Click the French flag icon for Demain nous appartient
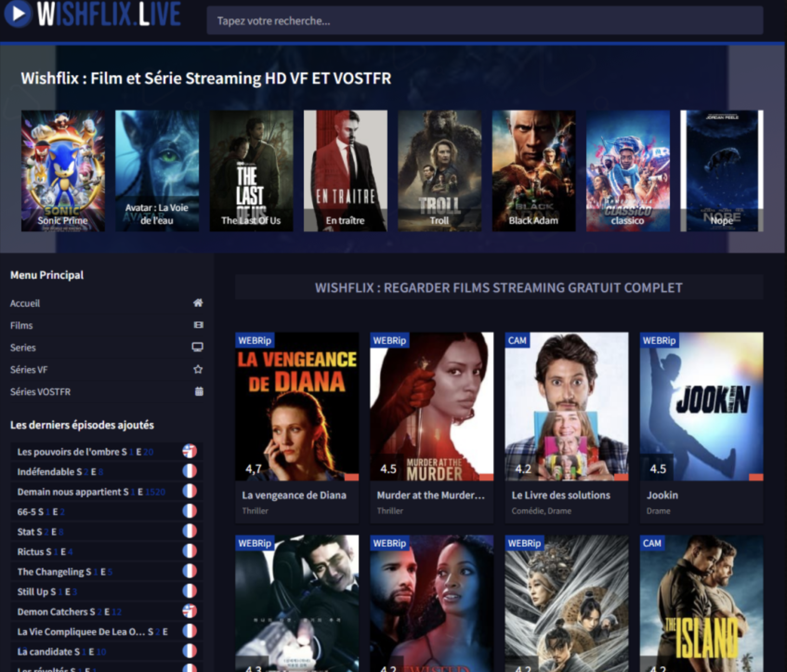787x672 pixels. pyautogui.click(x=190, y=491)
